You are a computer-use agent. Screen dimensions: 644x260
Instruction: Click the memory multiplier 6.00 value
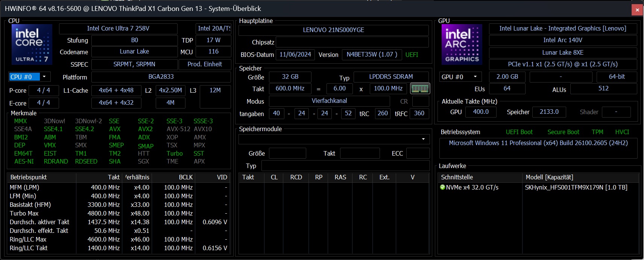[340, 89]
